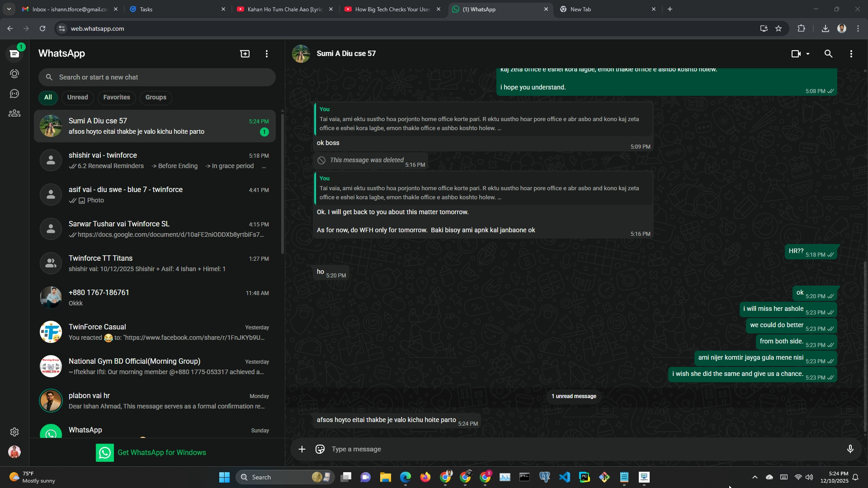Open the conversation menu three dots
Viewport: 868px width, 488px height.
[x=851, y=54]
